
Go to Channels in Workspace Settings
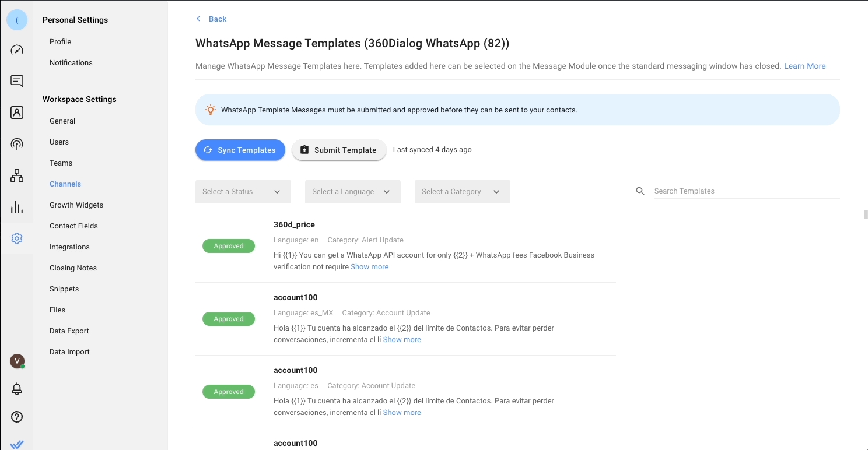tap(65, 184)
